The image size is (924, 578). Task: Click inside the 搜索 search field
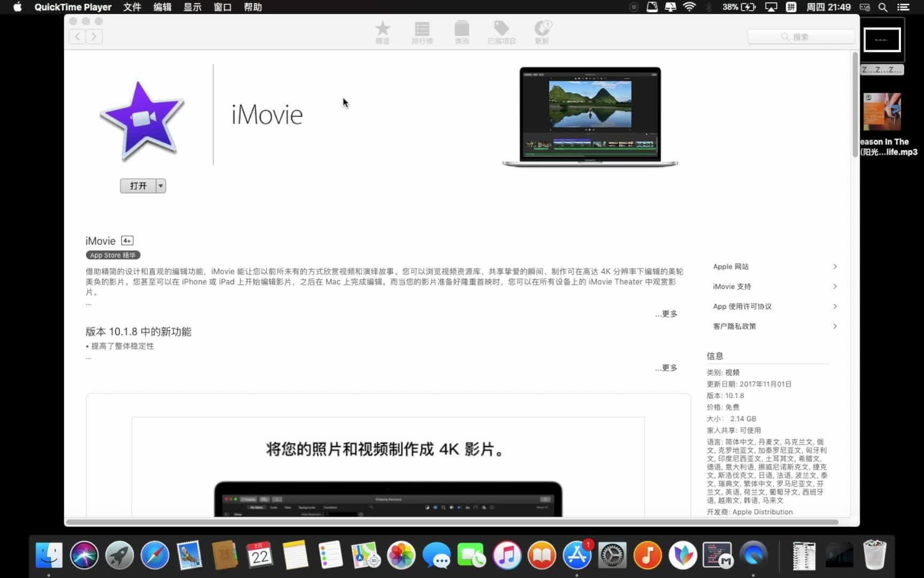pyautogui.click(x=800, y=37)
